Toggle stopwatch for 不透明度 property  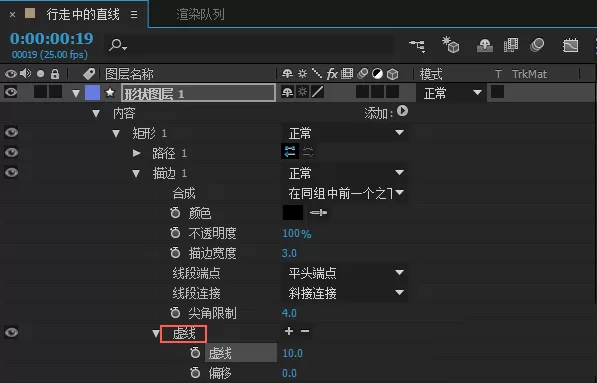175,232
